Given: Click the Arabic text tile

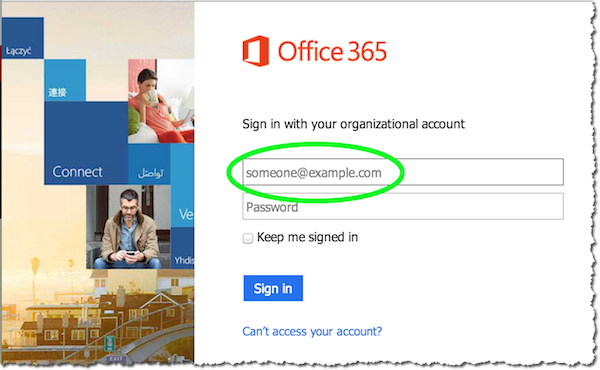Looking at the screenshot, I should click(149, 165).
